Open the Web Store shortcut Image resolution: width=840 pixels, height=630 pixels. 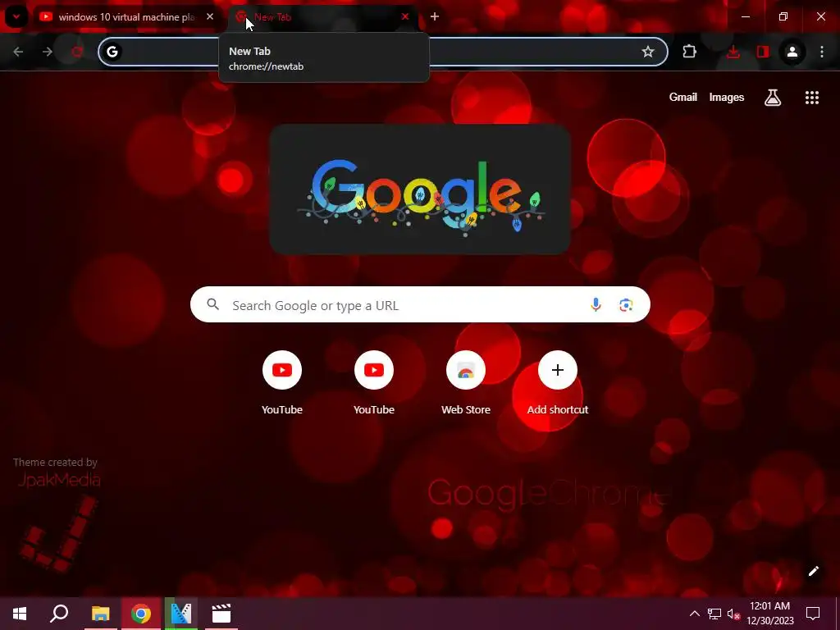pos(466,382)
